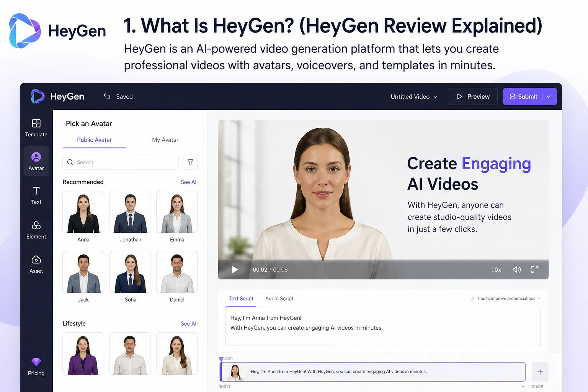The width and height of the screenshot is (588, 392).
Task: Pick the Lifestyle woman in cream blazer
Action: [177, 354]
